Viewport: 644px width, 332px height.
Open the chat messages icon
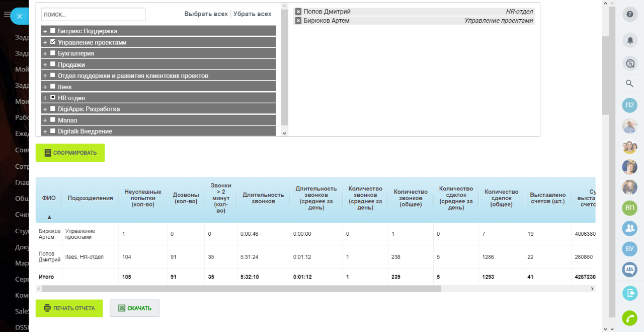click(629, 63)
